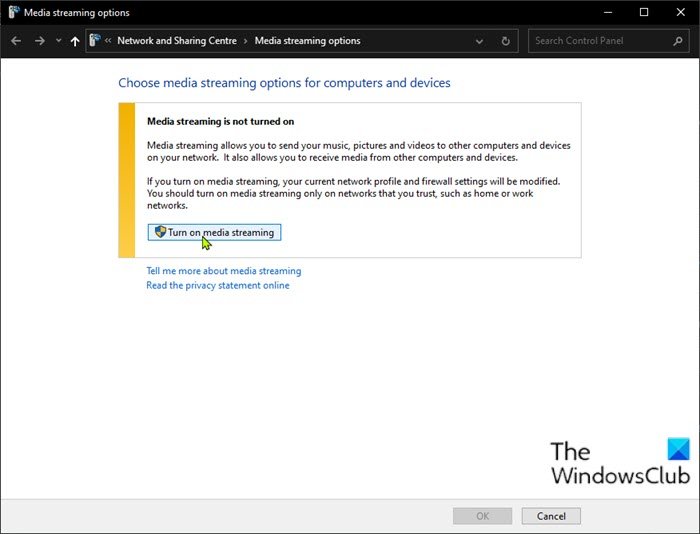Go back using the back arrow
This screenshot has height=534, width=700.
click(x=16, y=41)
